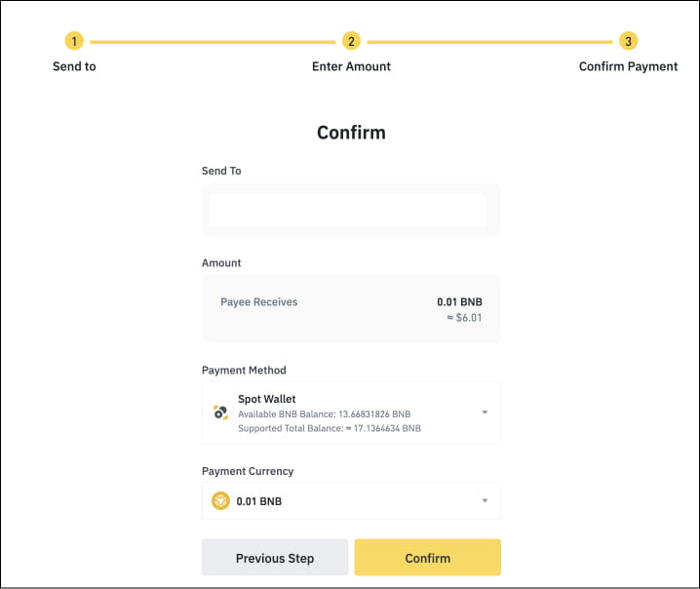Click the progress line between steps 1 and 2
The width and height of the screenshot is (700, 589).
[213, 42]
